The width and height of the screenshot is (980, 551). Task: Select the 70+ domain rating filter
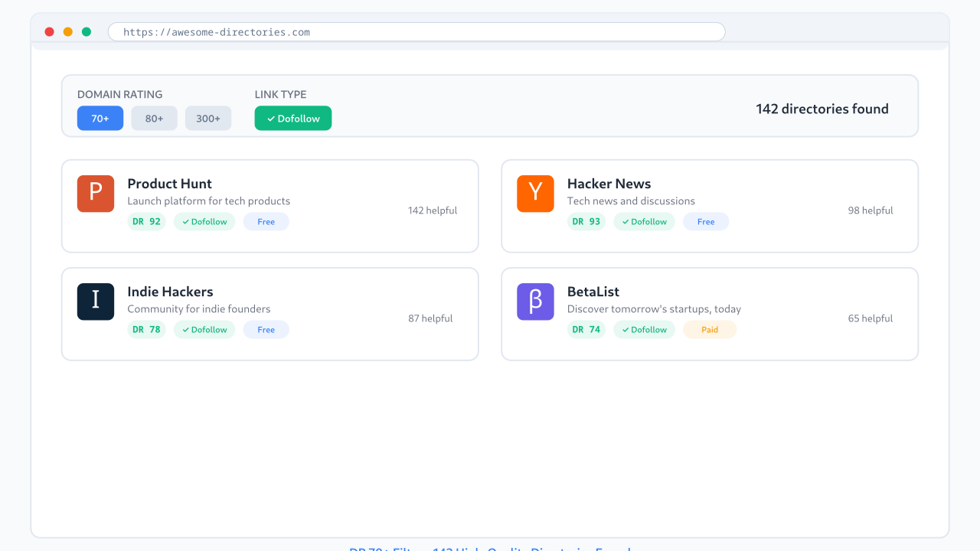click(x=100, y=118)
